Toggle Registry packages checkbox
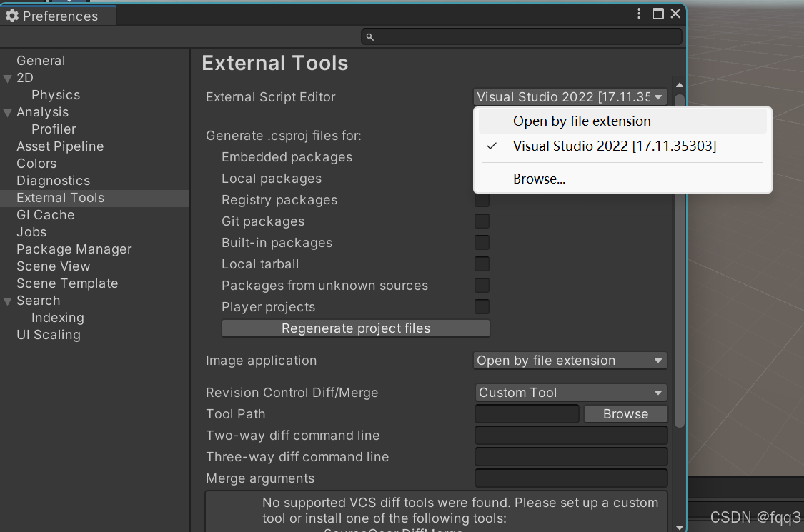The width and height of the screenshot is (804, 532). (x=482, y=200)
